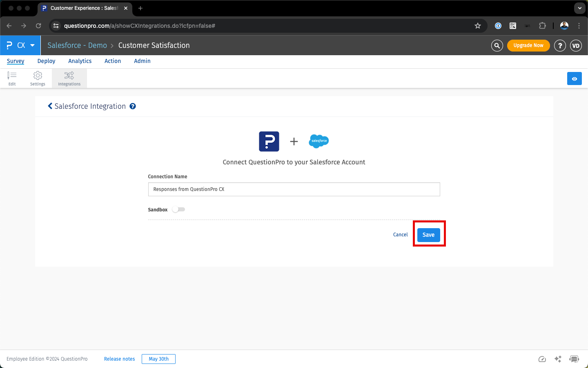The width and height of the screenshot is (588, 368).
Task: Click the Cancel link
Action: [400, 235]
